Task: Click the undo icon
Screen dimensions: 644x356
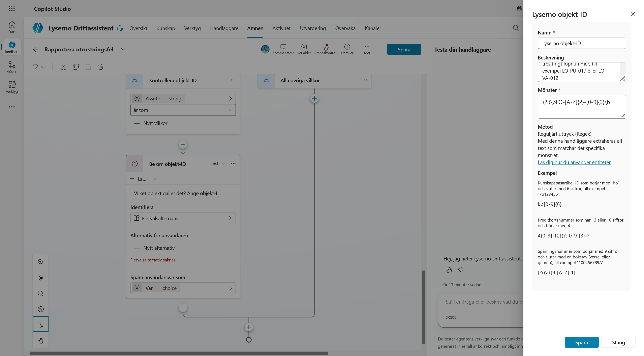Action: point(35,67)
